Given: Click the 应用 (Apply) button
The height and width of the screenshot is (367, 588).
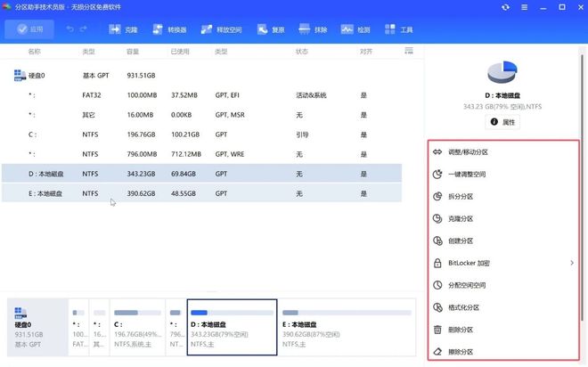Looking at the screenshot, I should [29, 29].
